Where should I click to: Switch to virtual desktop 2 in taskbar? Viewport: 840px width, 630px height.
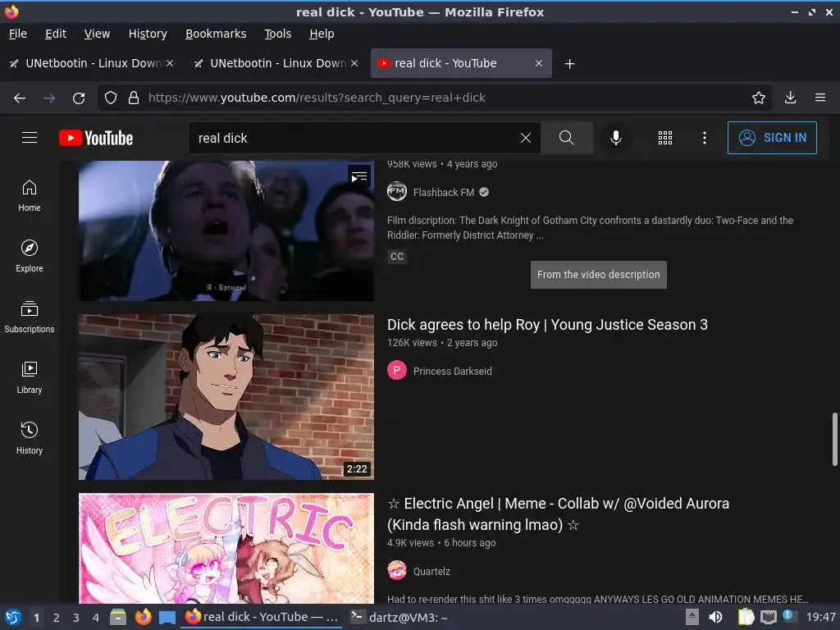pyautogui.click(x=57, y=618)
